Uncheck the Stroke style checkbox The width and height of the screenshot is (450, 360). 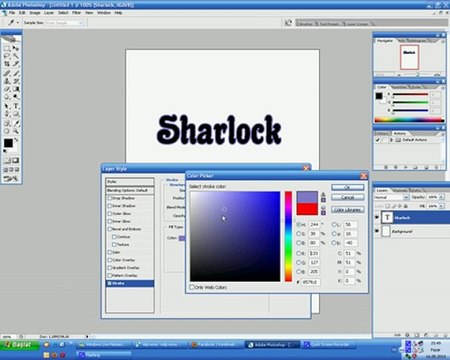pyautogui.click(x=110, y=283)
